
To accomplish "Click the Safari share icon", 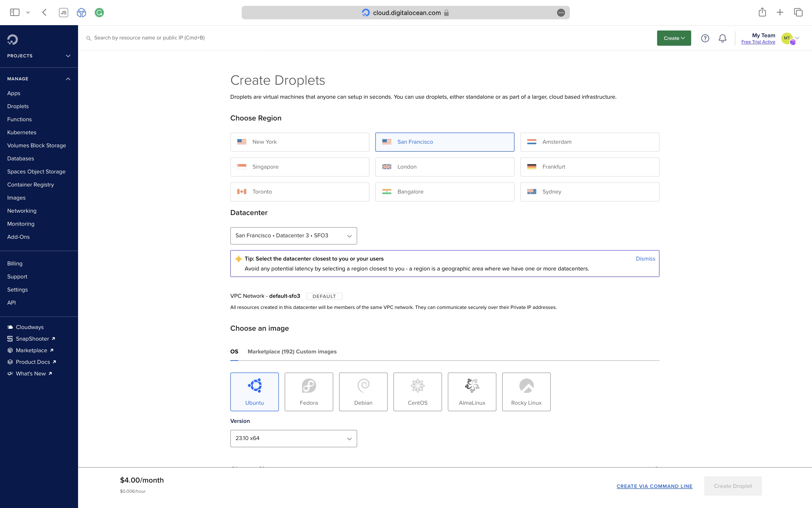I will (762, 12).
